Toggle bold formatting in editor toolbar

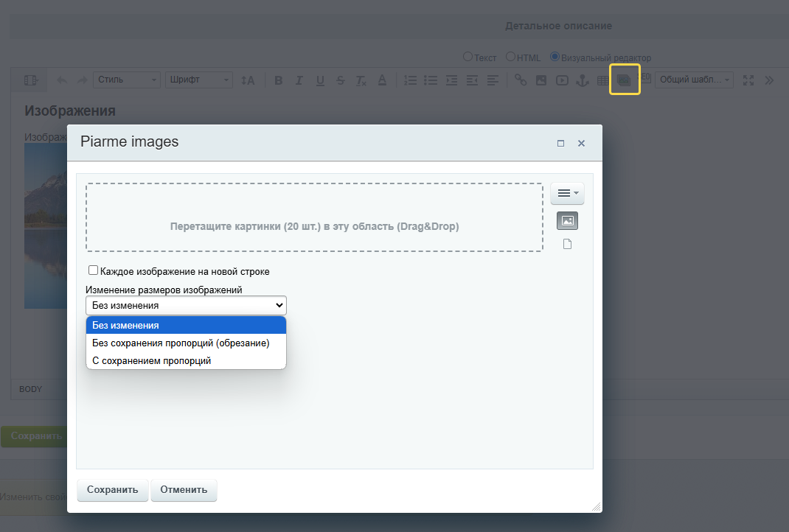point(278,80)
